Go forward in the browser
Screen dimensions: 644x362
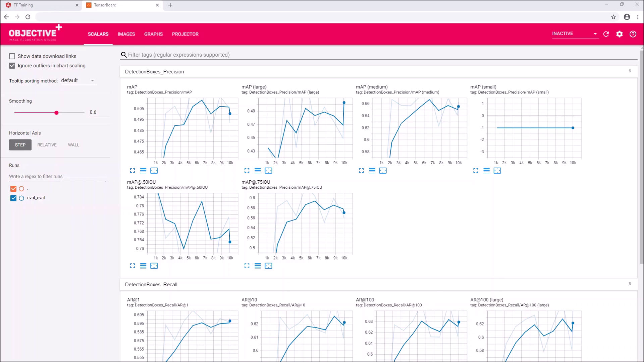point(17,17)
